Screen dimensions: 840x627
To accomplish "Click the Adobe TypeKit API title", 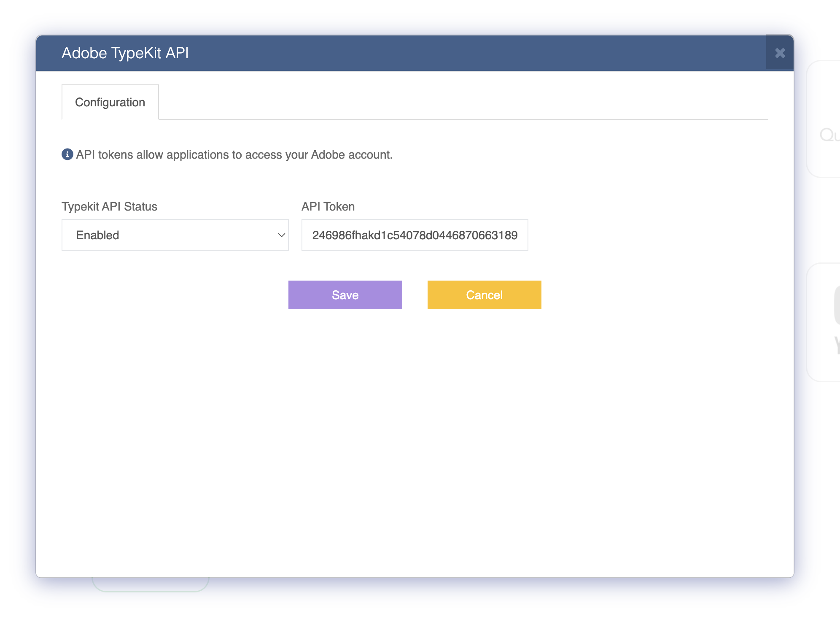I will pyautogui.click(x=125, y=53).
